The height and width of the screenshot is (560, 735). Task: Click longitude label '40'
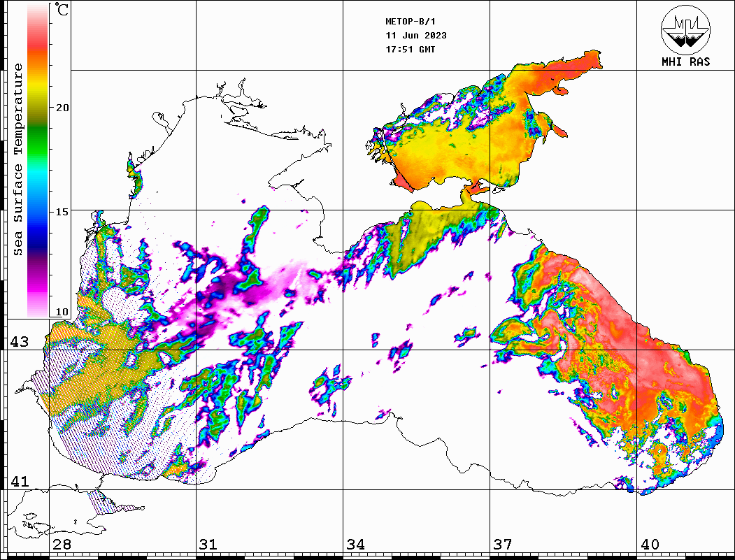click(650, 544)
